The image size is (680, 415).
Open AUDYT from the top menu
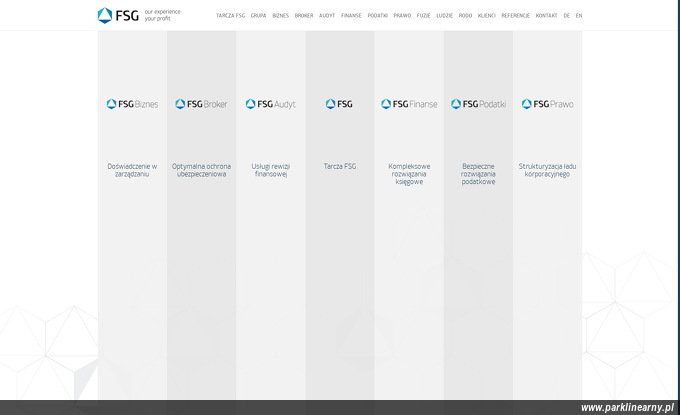click(327, 16)
